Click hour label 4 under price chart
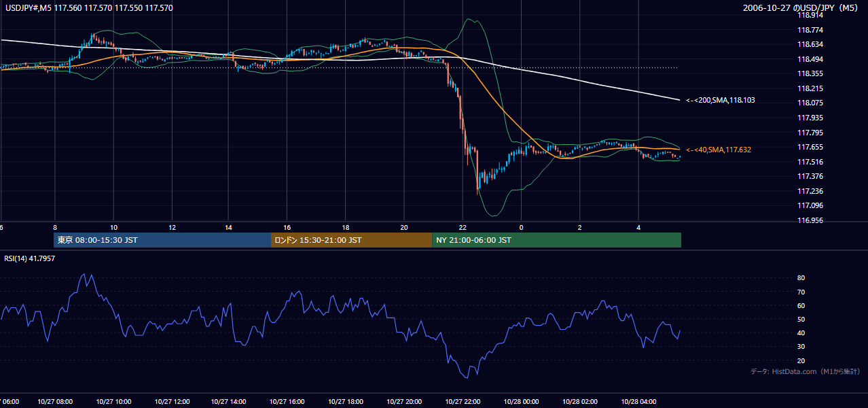 click(x=638, y=227)
